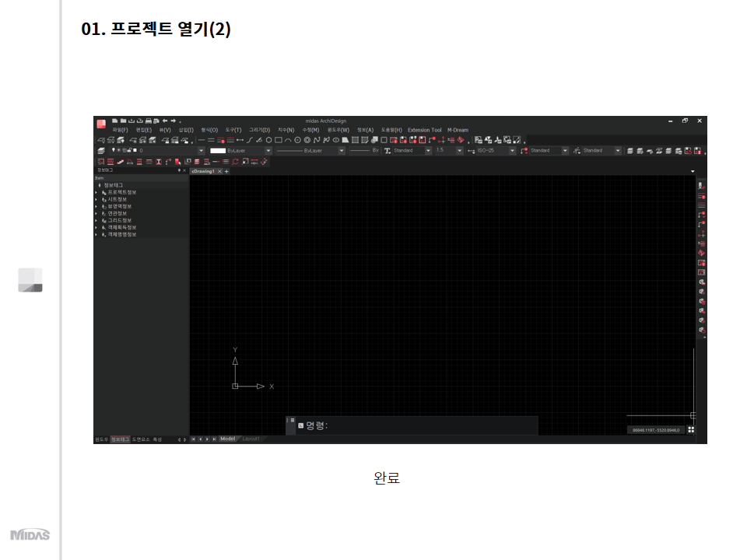The image size is (747, 560).
Task: Open the linetype ByLayer dropdown arrow
Action: pos(342,150)
